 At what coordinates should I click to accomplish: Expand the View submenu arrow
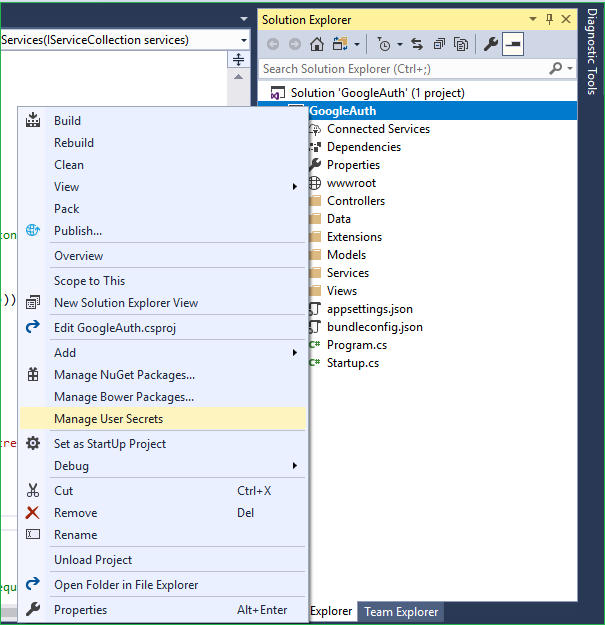click(294, 187)
